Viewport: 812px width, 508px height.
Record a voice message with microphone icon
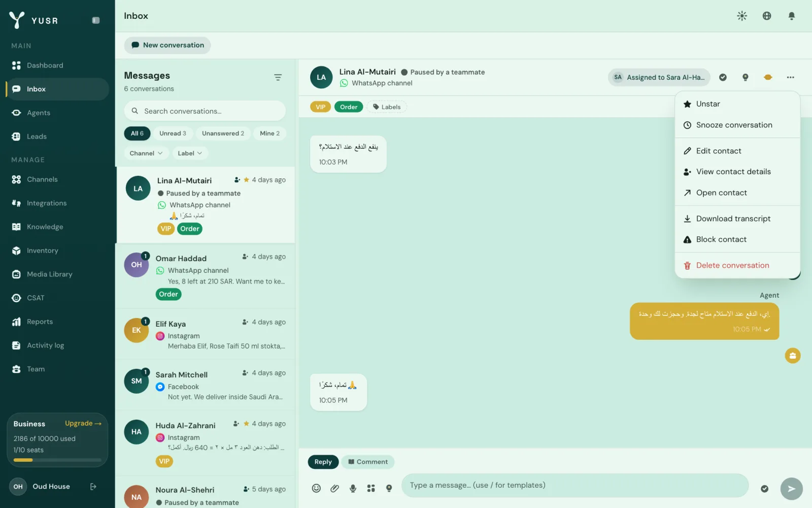[353, 488]
